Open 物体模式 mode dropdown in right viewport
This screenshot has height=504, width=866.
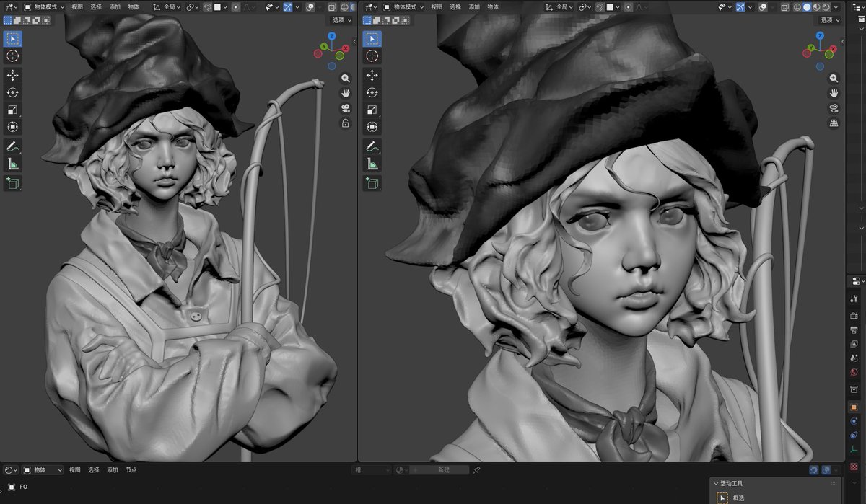pyautogui.click(x=402, y=6)
